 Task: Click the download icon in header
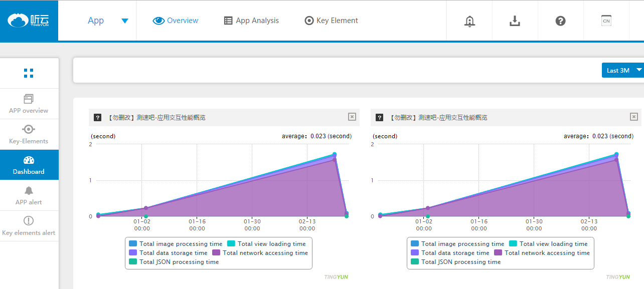tap(515, 21)
